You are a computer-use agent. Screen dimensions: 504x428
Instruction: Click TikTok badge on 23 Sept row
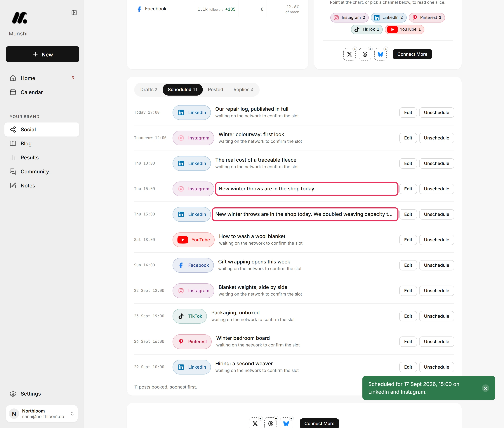190,316
